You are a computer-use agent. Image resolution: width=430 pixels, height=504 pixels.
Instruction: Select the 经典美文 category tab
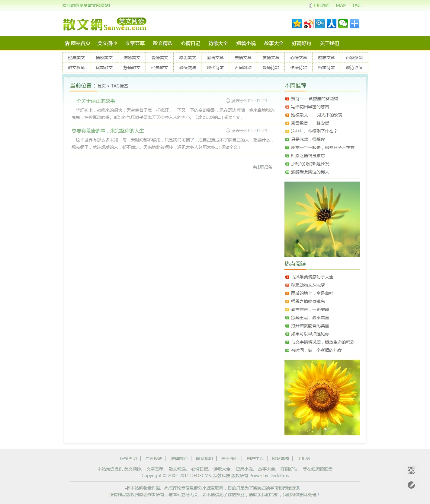pos(76,58)
